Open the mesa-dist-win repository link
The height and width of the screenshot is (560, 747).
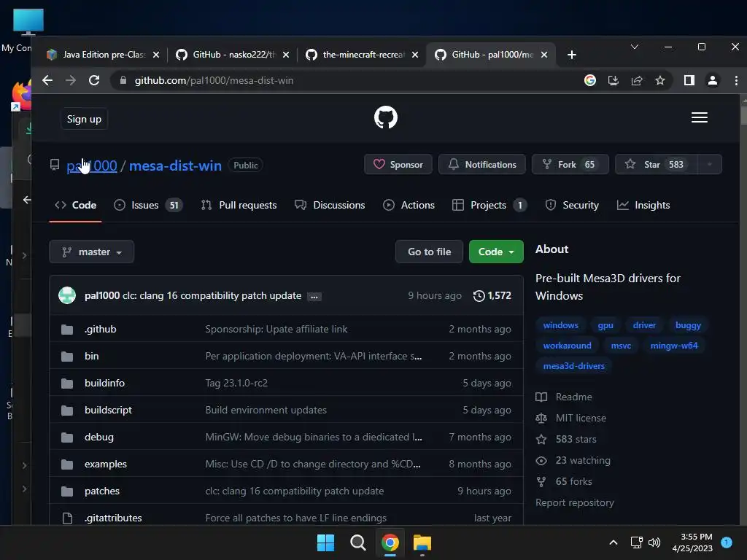click(175, 166)
